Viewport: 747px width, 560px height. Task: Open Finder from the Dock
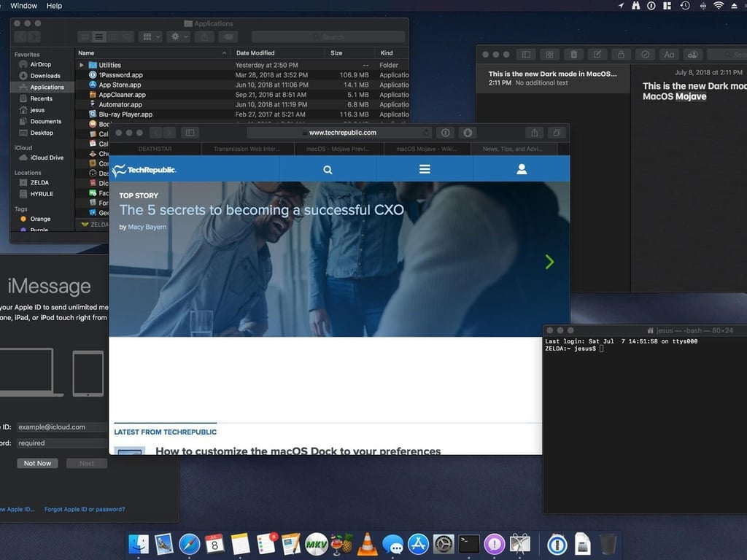click(139, 544)
